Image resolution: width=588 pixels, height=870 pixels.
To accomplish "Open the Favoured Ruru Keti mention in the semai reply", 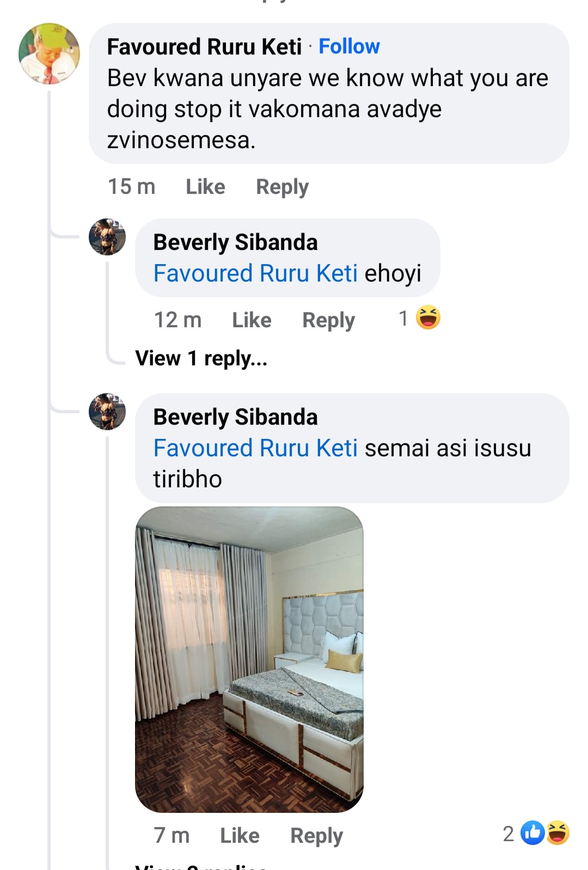I will pyautogui.click(x=255, y=448).
